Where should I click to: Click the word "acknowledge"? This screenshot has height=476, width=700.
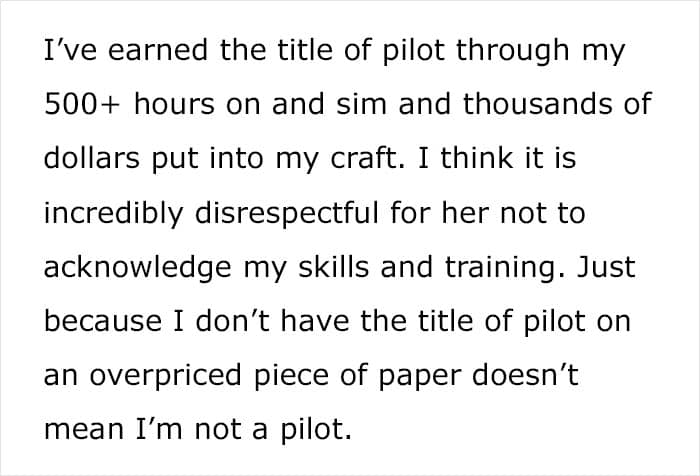(x=138, y=268)
